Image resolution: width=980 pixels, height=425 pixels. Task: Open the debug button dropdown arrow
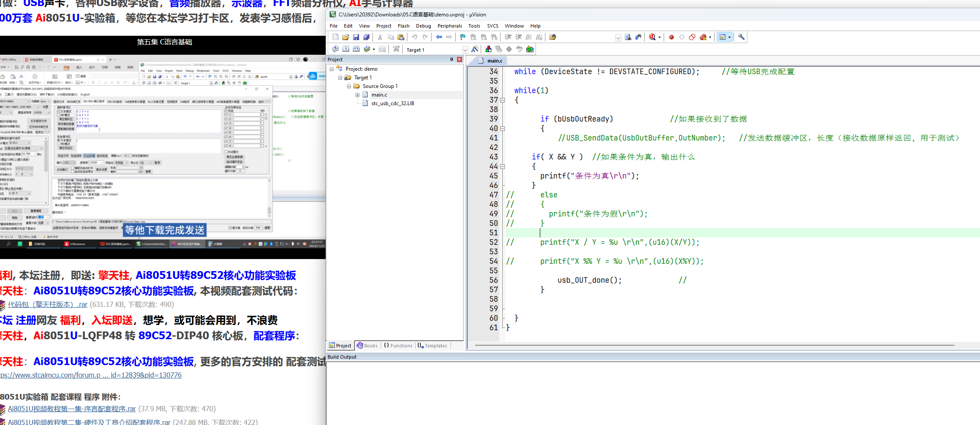(x=659, y=37)
